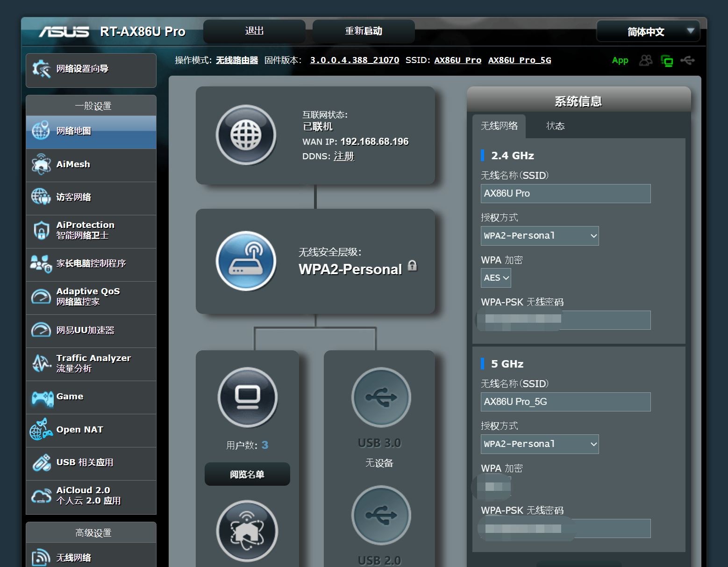Open the Open NAT icon

tap(41, 430)
